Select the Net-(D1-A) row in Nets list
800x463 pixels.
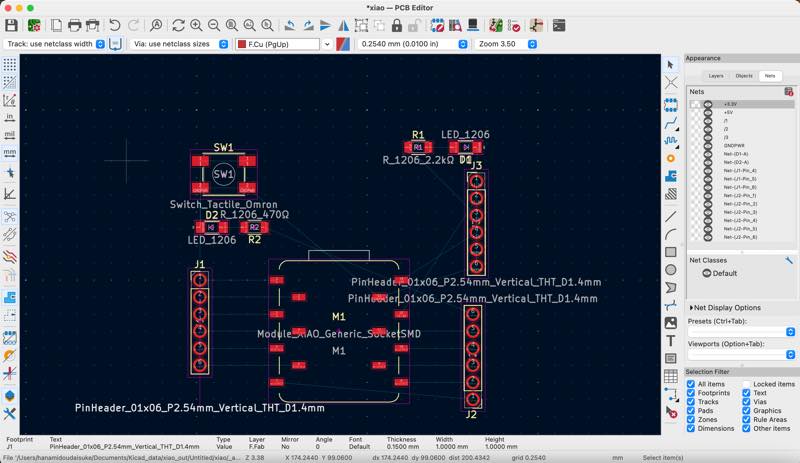742,154
